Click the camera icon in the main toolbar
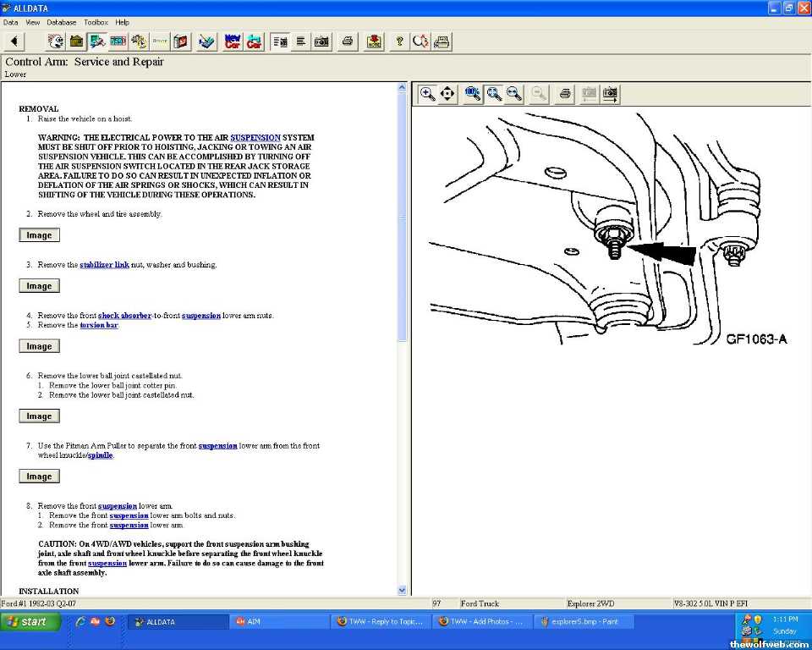 tap(321, 41)
